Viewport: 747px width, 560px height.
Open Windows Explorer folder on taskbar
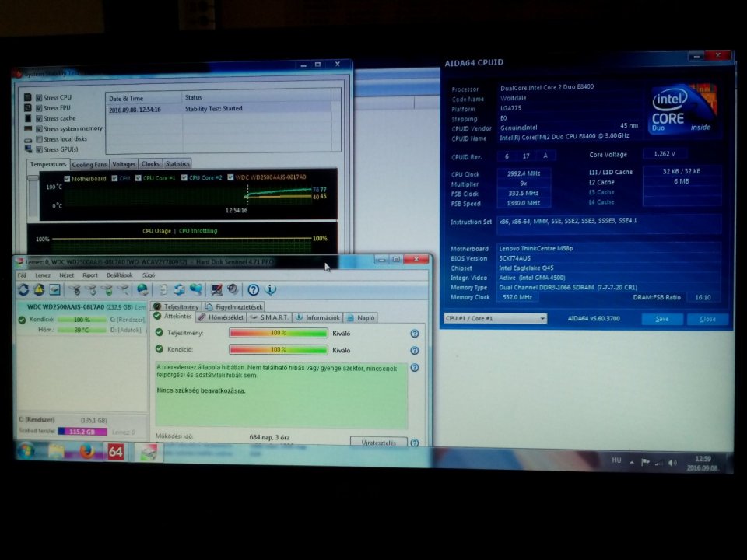pos(56,450)
